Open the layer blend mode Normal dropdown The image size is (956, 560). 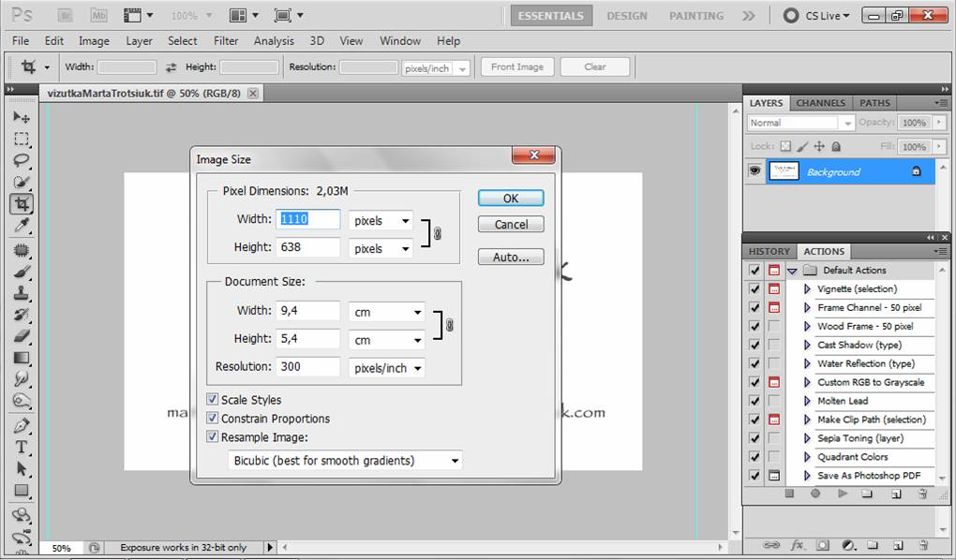(801, 123)
